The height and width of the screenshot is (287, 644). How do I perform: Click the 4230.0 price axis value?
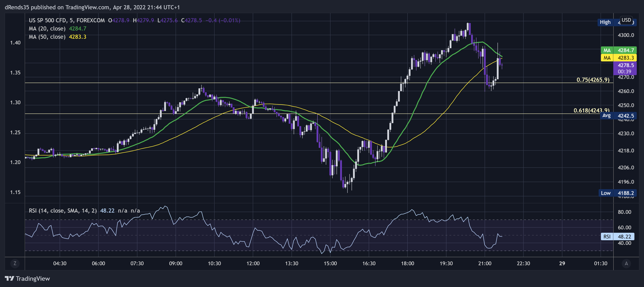click(626, 133)
